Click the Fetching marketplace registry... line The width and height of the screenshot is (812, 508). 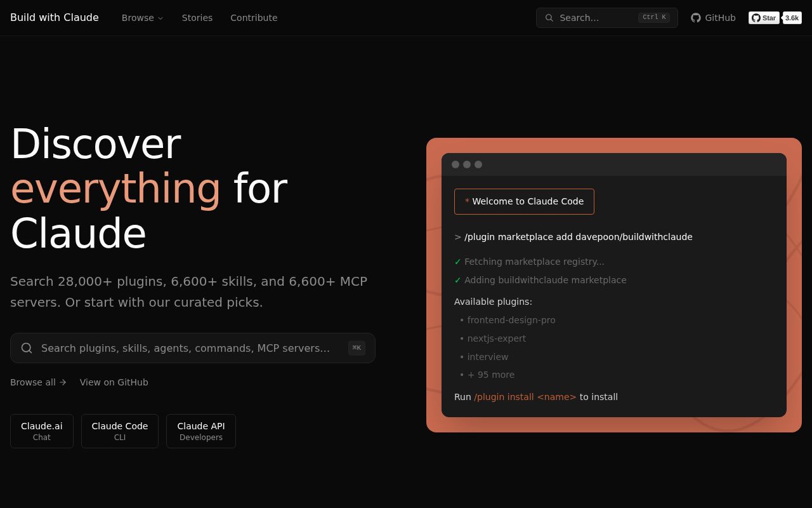(529, 262)
